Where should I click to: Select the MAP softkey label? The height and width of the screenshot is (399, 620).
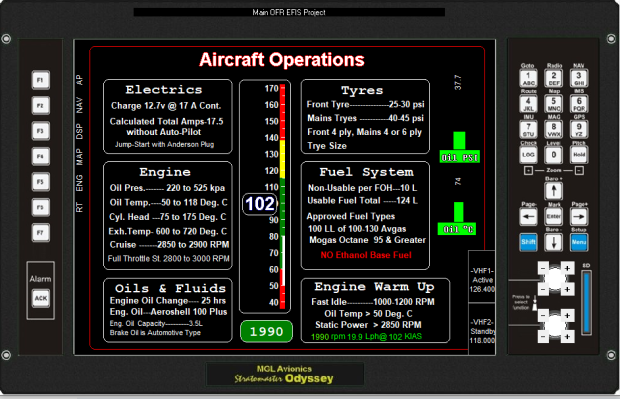[79, 157]
